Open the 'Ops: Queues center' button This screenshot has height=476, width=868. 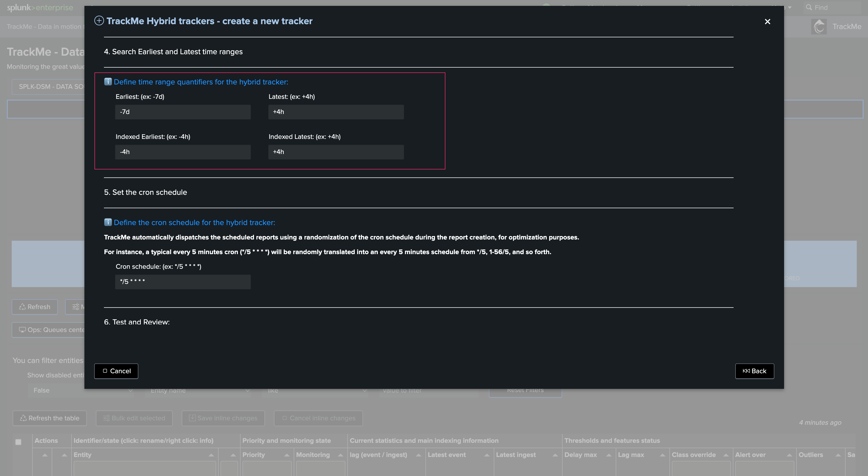(49, 330)
